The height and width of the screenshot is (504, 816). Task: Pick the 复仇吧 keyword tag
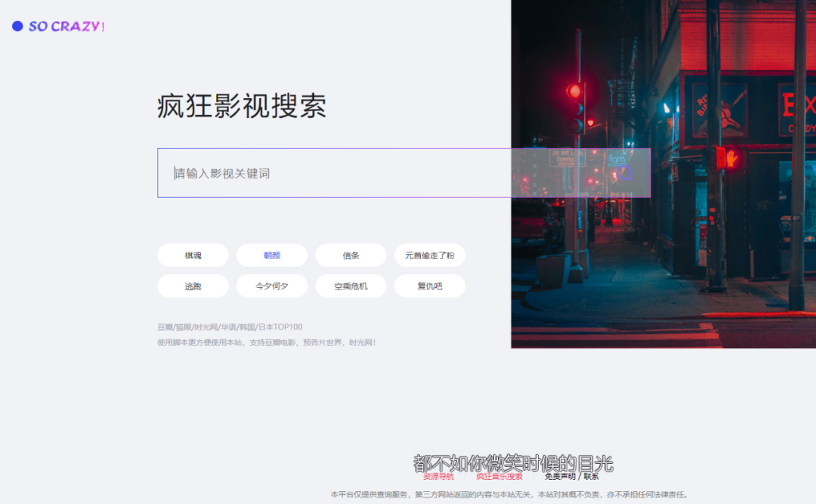click(x=429, y=286)
